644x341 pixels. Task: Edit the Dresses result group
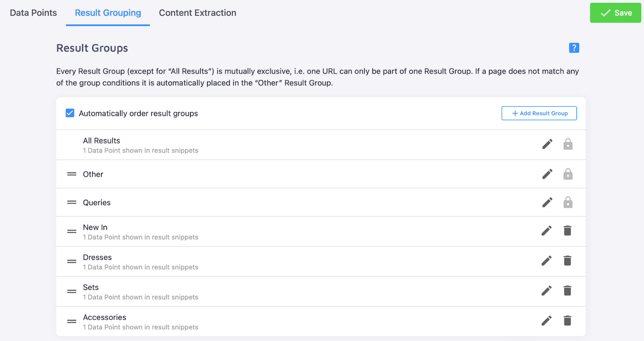click(x=546, y=261)
